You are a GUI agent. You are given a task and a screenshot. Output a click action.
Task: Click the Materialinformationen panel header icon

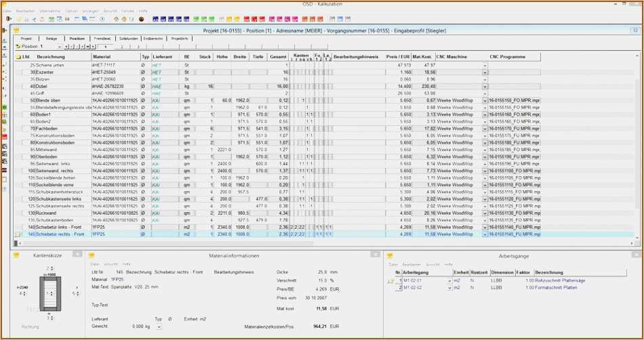tap(92, 256)
